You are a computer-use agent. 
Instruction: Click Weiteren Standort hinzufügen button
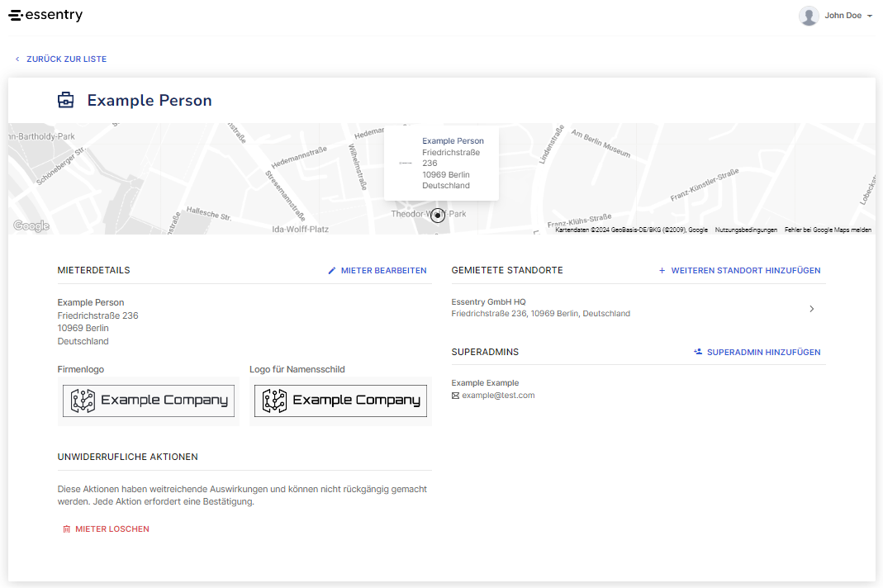(739, 271)
